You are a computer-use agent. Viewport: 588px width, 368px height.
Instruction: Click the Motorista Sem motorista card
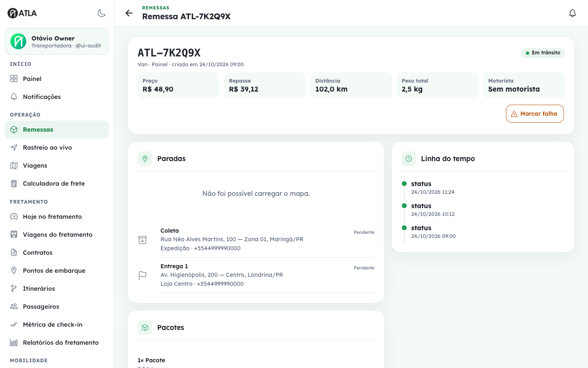click(524, 85)
